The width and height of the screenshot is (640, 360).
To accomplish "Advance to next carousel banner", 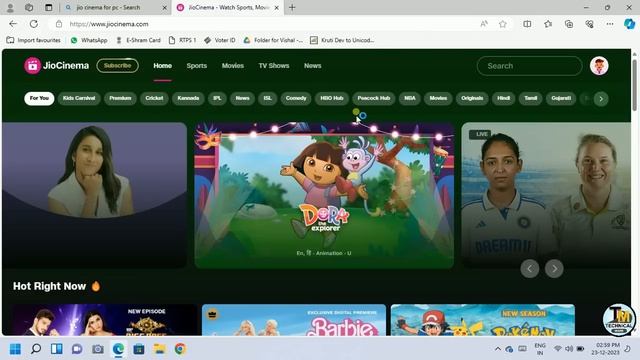I will pyautogui.click(x=554, y=269).
